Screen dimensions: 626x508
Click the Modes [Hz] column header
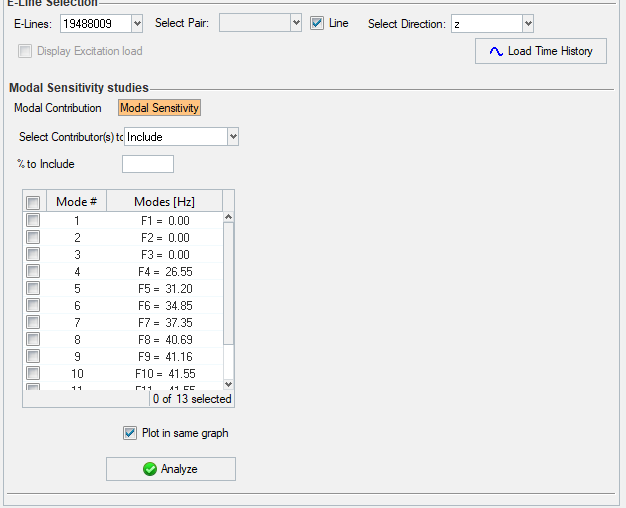pyautogui.click(x=164, y=202)
